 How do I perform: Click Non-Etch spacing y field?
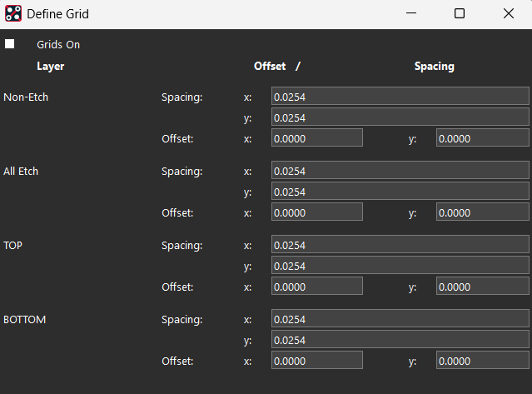(x=400, y=117)
